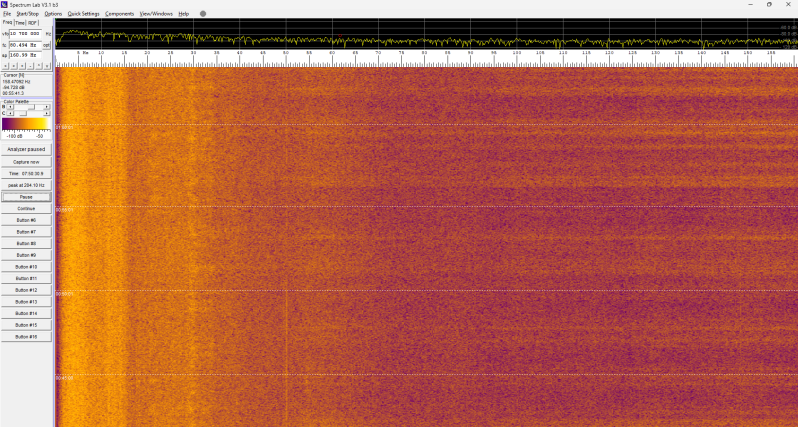The height and width of the screenshot is (427, 798).
Task: Click the Analyzer paused button
Action: tap(26, 150)
